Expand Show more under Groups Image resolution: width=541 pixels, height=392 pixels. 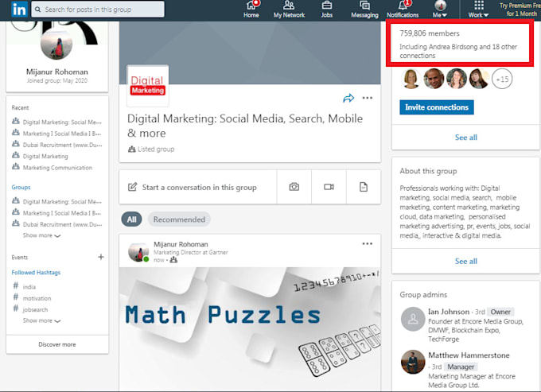[41, 235]
